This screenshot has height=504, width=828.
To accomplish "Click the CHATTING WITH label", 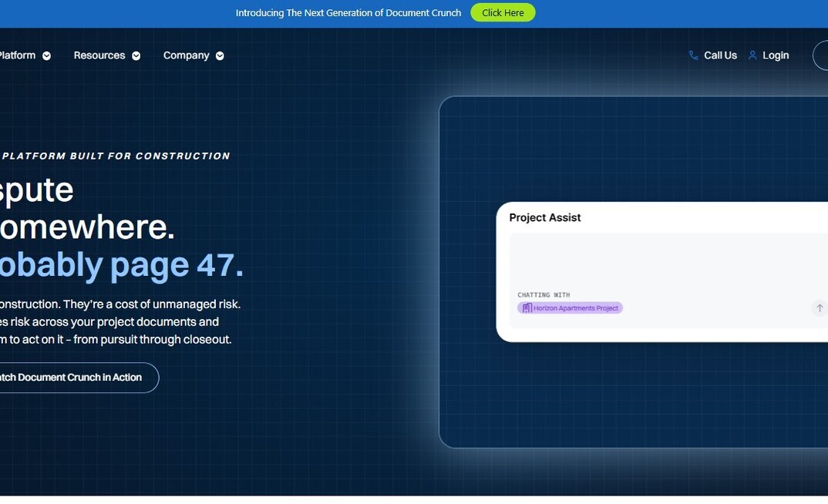I will 544,295.
